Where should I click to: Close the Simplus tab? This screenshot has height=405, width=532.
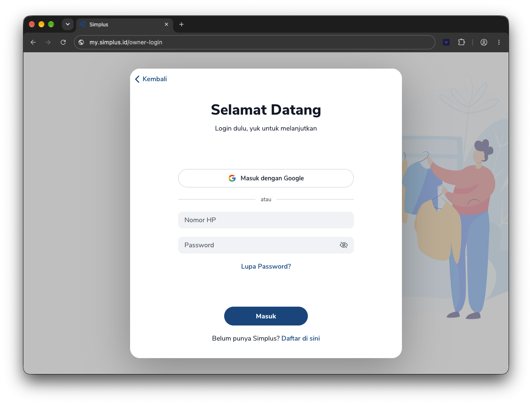click(x=166, y=24)
